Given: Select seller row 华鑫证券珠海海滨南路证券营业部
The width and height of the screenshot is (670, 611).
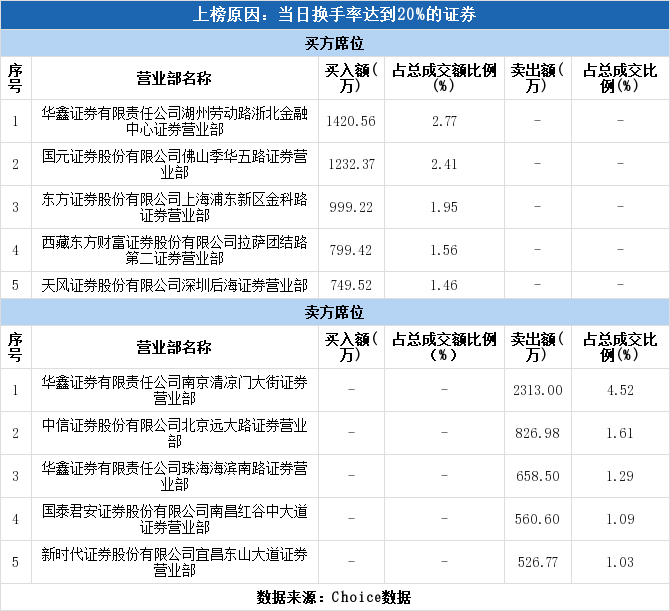Looking at the screenshot, I should [x=335, y=476].
